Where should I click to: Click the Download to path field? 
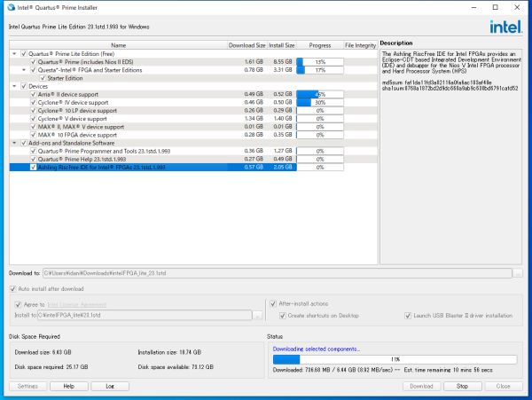278,273
